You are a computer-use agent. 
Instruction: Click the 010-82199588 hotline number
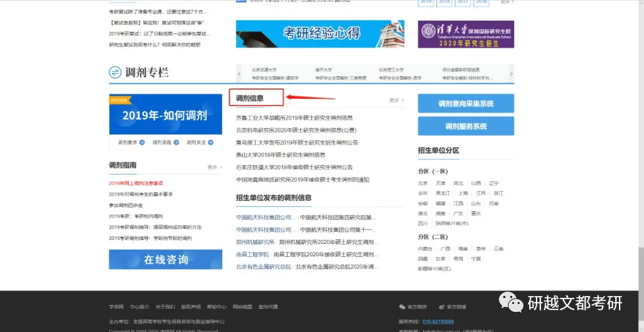point(438,322)
